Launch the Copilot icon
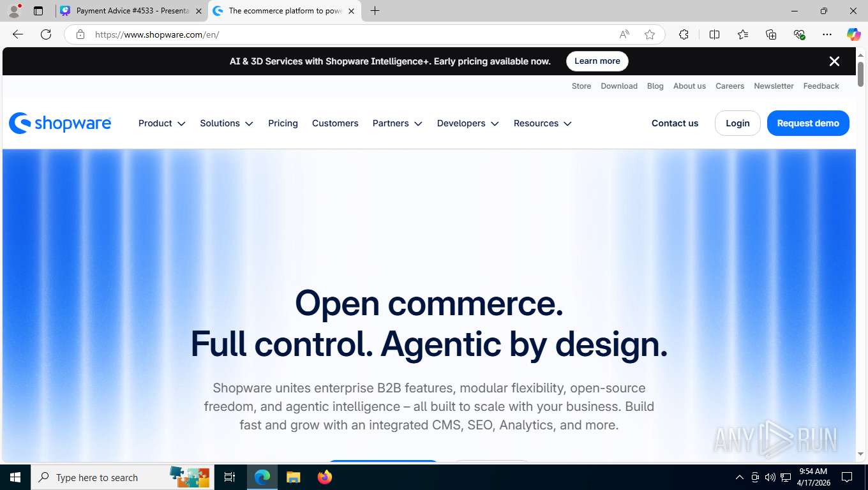868x490 pixels. click(x=853, y=34)
